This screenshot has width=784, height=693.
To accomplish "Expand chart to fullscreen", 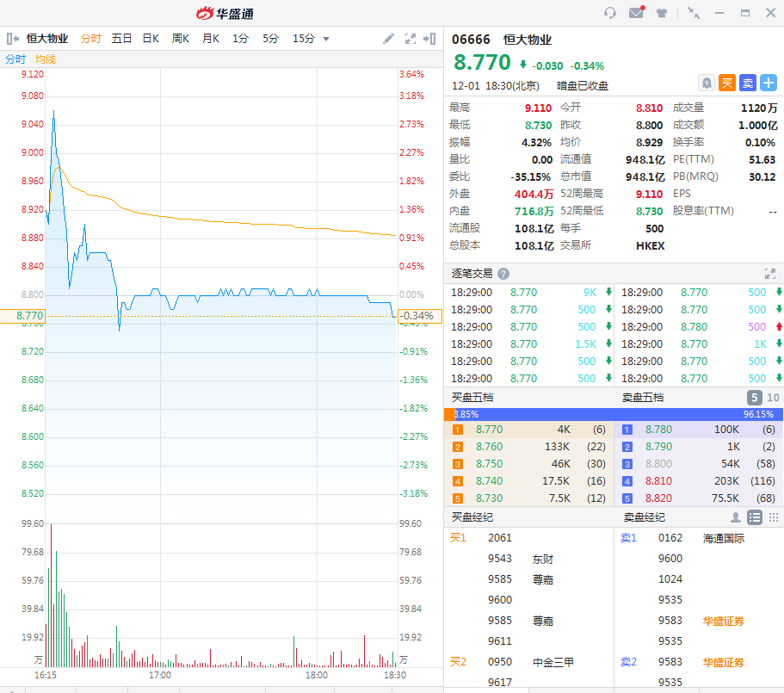I will 411,39.
